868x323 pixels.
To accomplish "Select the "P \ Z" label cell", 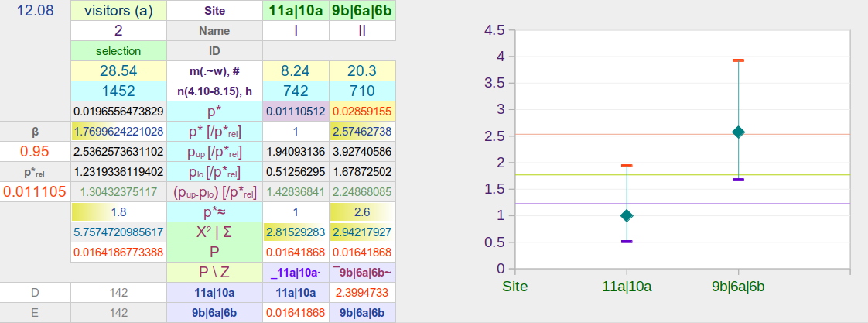I will pos(214,272).
